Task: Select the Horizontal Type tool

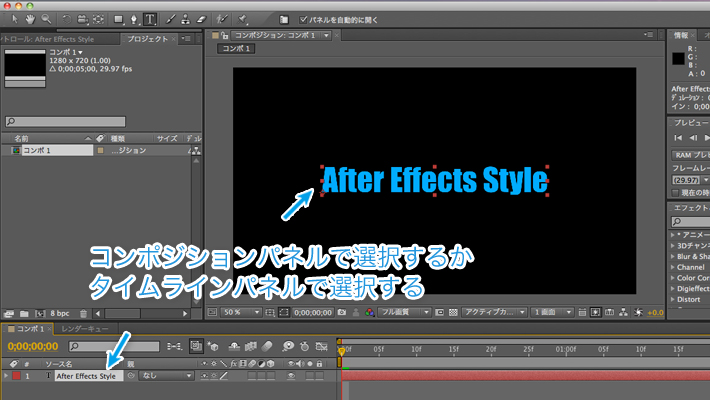Action: pos(150,18)
